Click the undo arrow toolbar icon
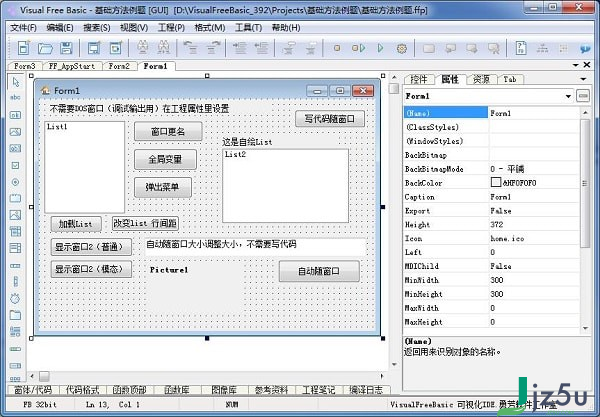 [191, 48]
